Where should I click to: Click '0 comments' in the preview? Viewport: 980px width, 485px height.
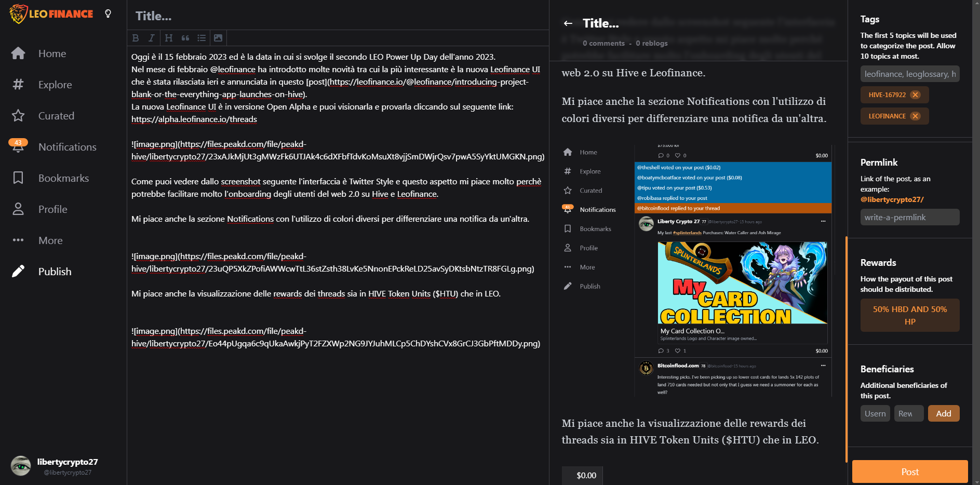(603, 43)
